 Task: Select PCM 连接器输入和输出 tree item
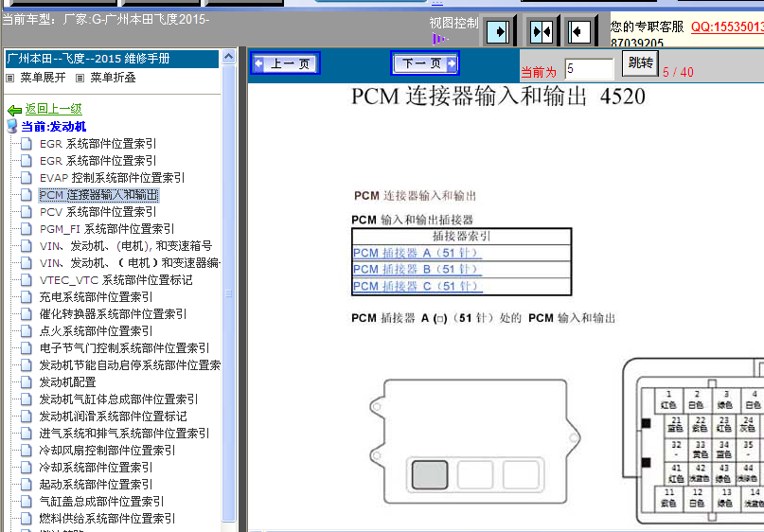point(98,195)
